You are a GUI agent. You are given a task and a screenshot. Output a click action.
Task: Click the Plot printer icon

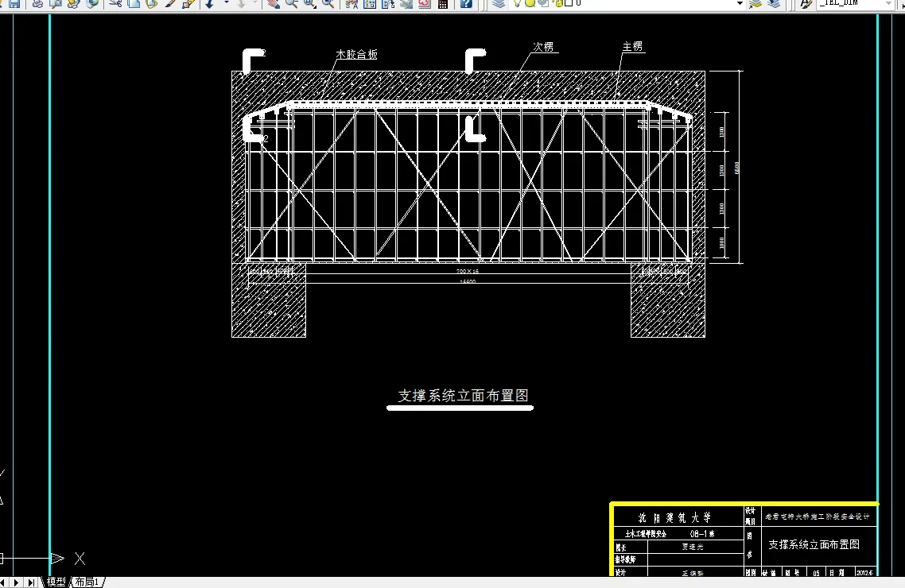pos(37,3)
